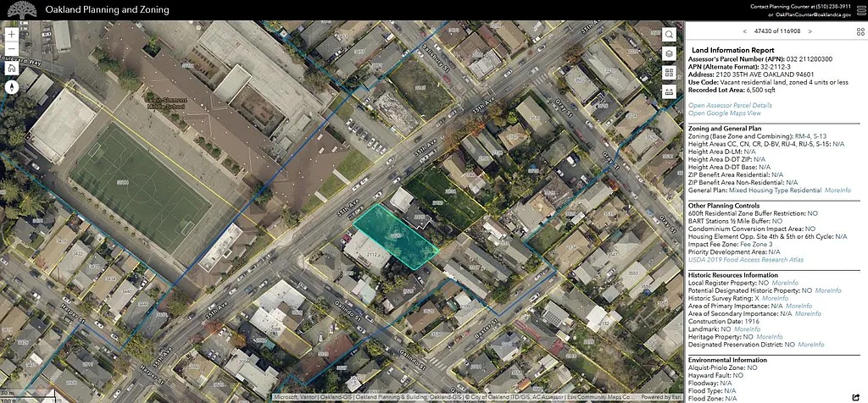Click the 2112 building parcel on map

pyautogui.click(x=368, y=252)
